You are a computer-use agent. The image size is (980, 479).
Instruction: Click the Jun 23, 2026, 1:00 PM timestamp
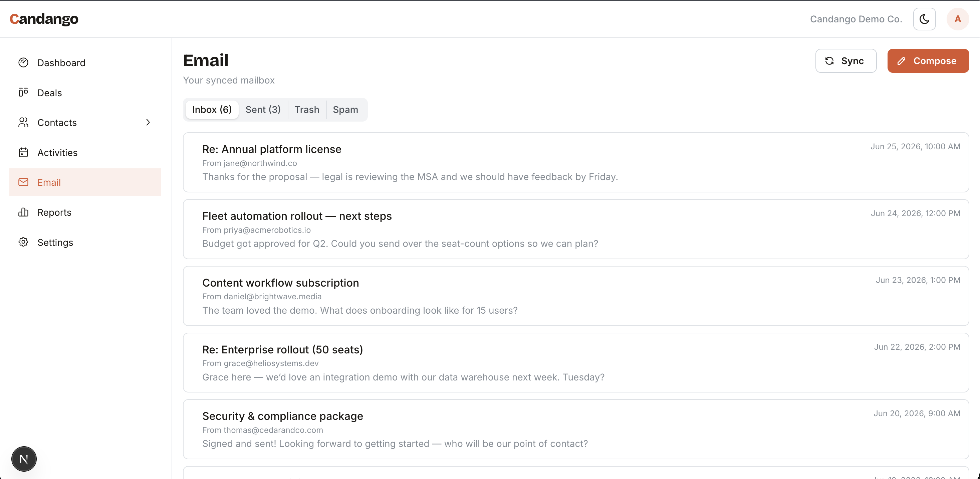tap(918, 280)
